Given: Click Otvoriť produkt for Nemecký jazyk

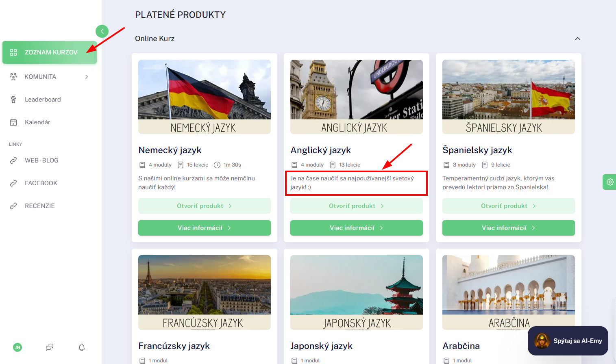Looking at the screenshot, I should pos(205,206).
